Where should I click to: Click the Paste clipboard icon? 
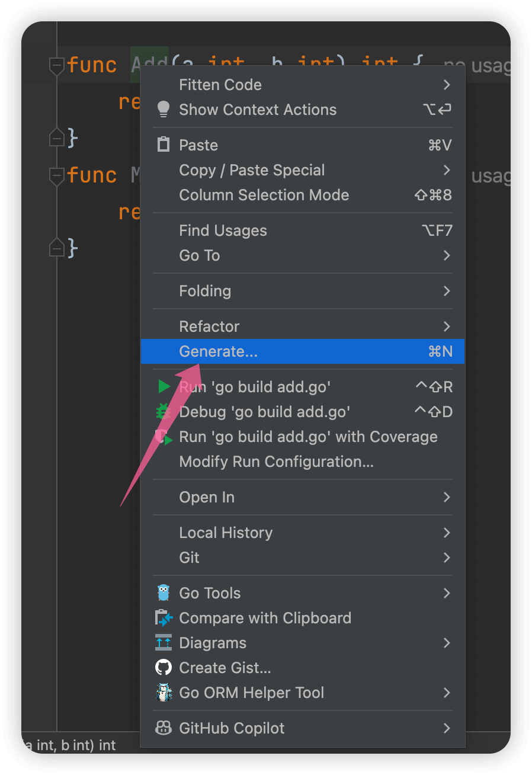point(163,145)
